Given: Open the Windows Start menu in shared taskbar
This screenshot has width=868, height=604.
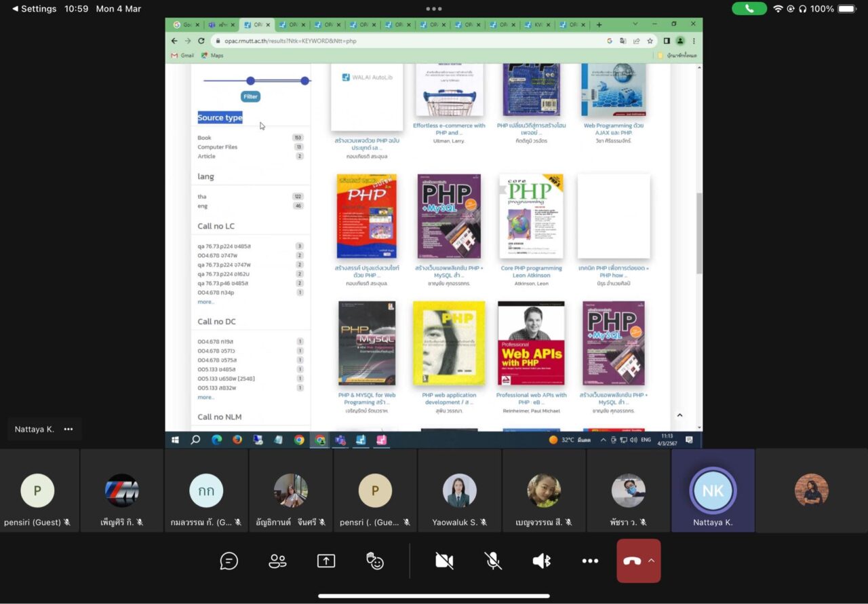Looking at the screenshot, I should (175, 440).
